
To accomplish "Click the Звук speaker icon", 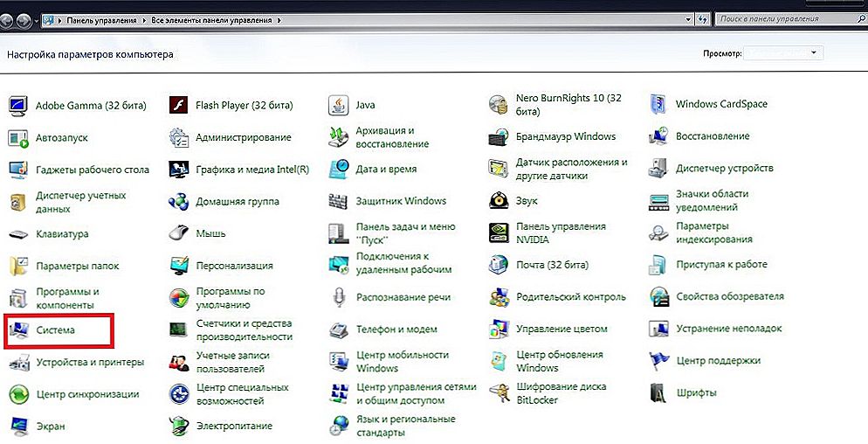I will [x=499, y=201].
